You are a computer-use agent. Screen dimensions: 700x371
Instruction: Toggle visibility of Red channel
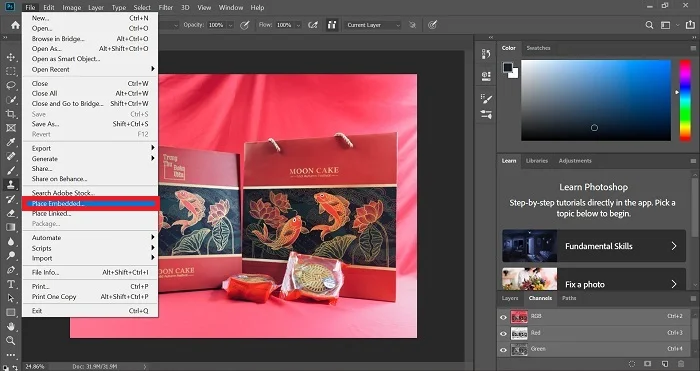click(503, 334)
